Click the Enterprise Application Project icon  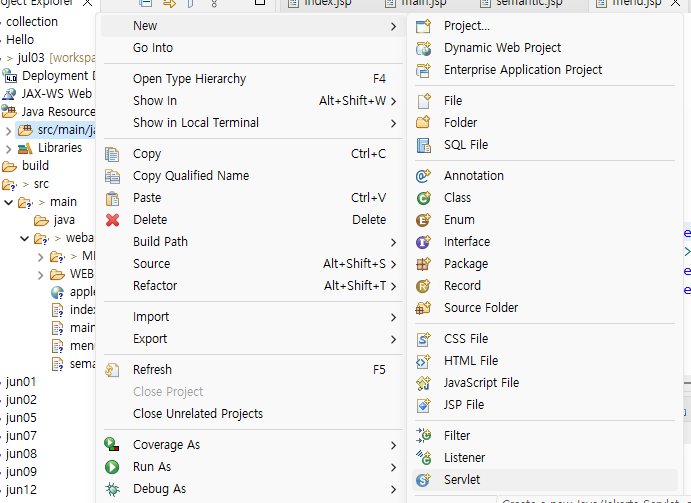pyautogui.click(x=424, y=70)
